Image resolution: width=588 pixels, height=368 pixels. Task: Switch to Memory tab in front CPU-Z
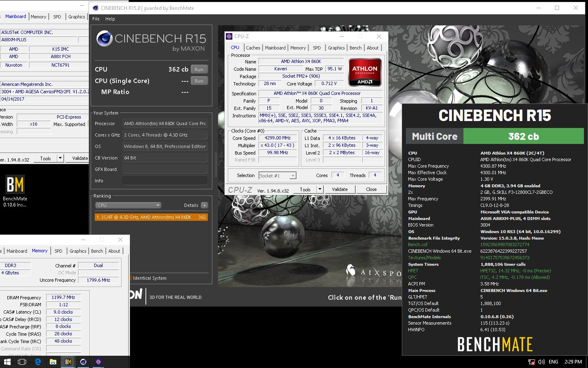click(298, 48)
